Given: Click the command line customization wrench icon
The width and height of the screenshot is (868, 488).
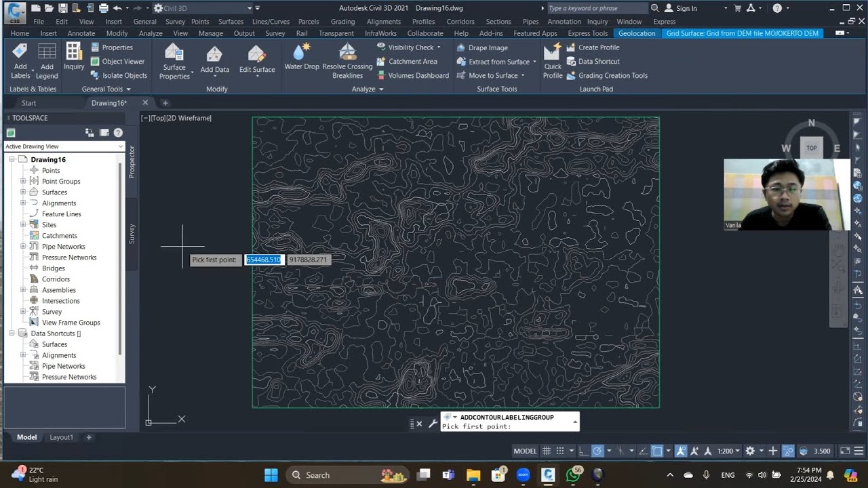Looking at the screenshot, I should coord(433,424).
